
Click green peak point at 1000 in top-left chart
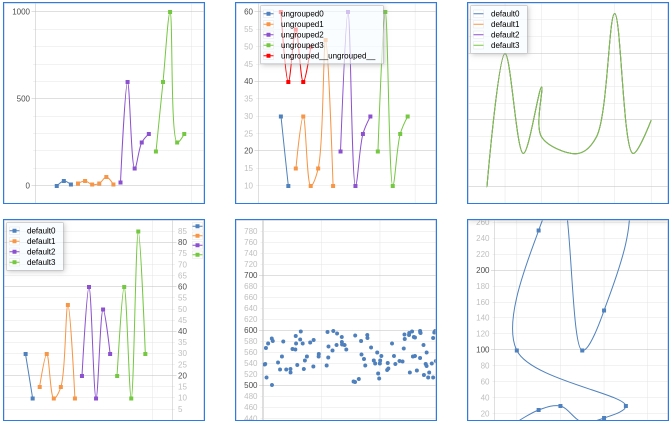pos(170,12)
